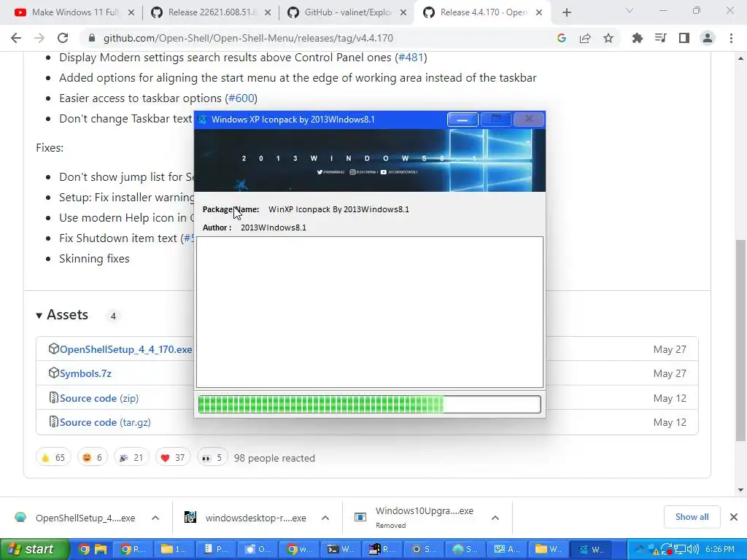This screenshot has height=560, width=747.
Task: Open the Windows XP start button
Action: pos(34,549)
